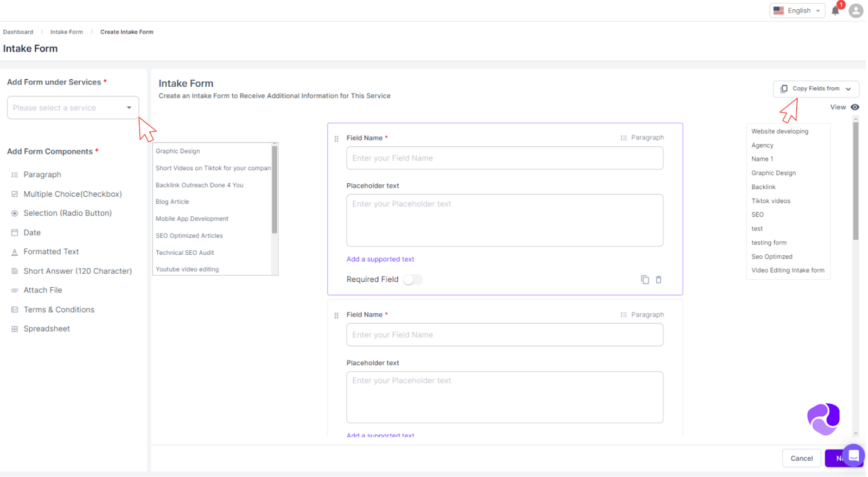Click the Attach File component icon

coord(15,291)
